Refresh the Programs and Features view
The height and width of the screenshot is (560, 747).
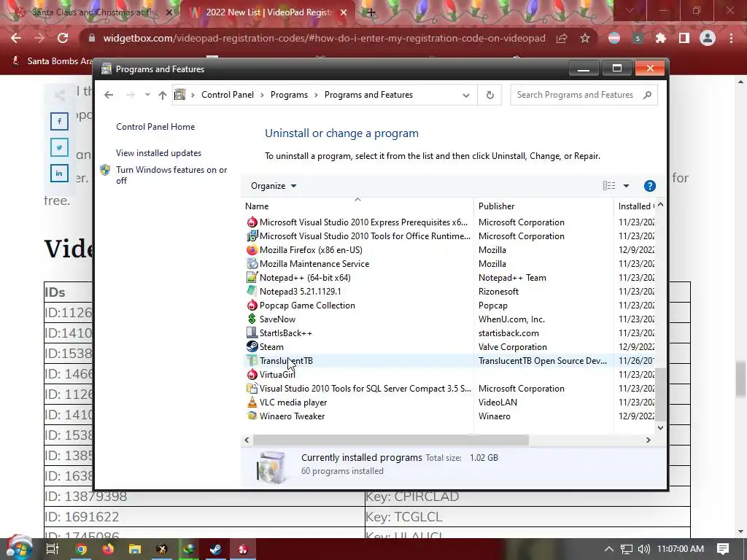489,96
